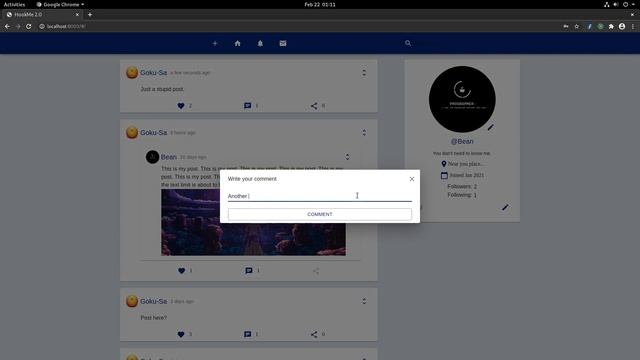Viewport: 640px width, 360px height.
Task: Edit profile picture pencil icon
Action: pyautogui.click(x=491, y=127)
